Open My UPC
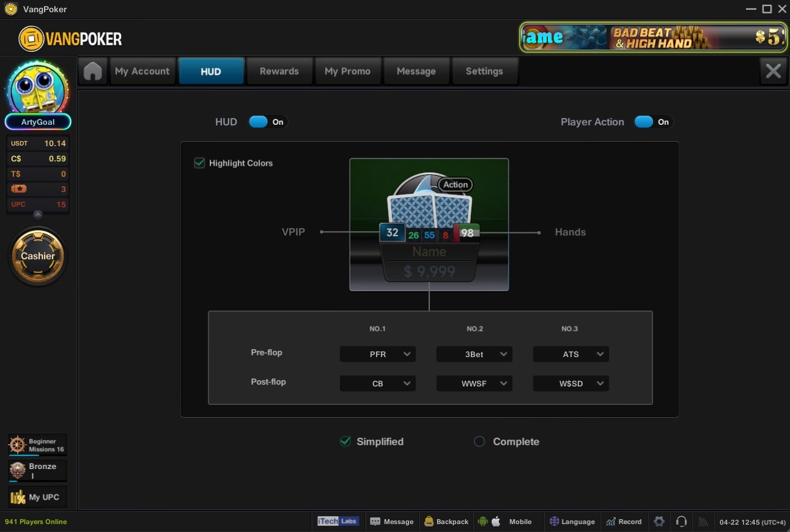 (37, 497)
